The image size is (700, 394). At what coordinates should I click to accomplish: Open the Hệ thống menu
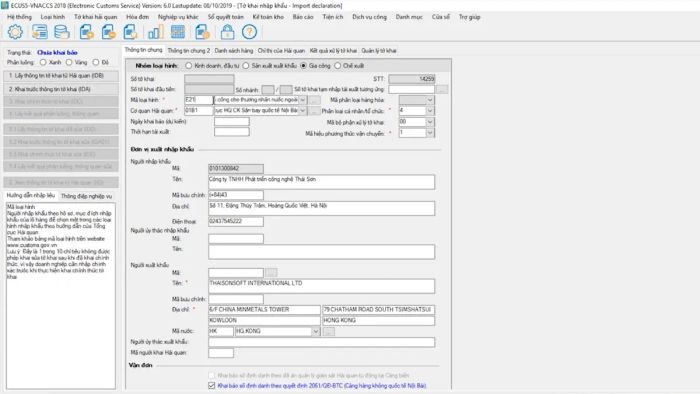20,17
